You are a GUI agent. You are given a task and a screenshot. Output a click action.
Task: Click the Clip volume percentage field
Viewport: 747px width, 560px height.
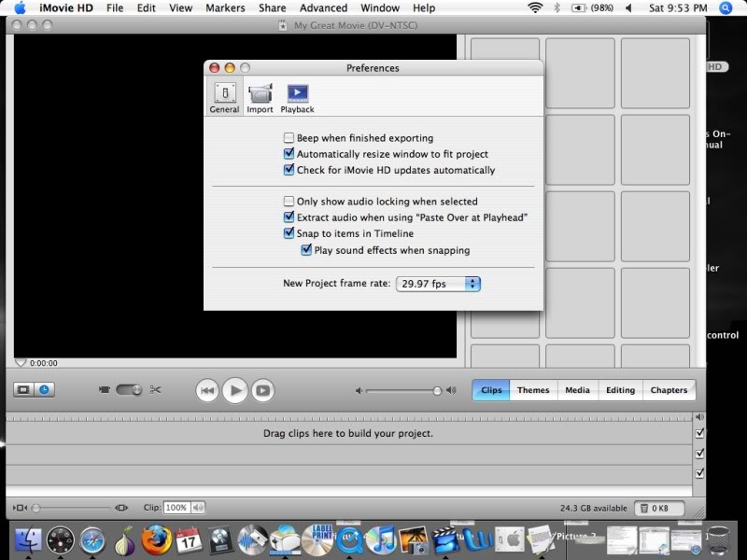(x=176, y=508)
